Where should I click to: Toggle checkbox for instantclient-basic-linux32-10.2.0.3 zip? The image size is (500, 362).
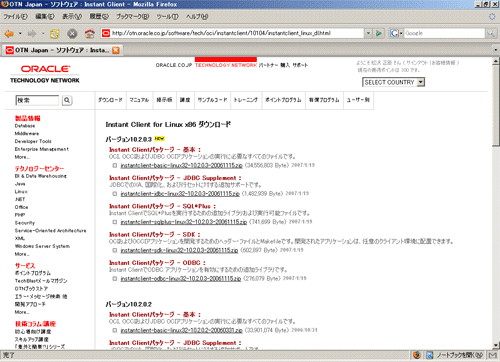coord(115,166)
